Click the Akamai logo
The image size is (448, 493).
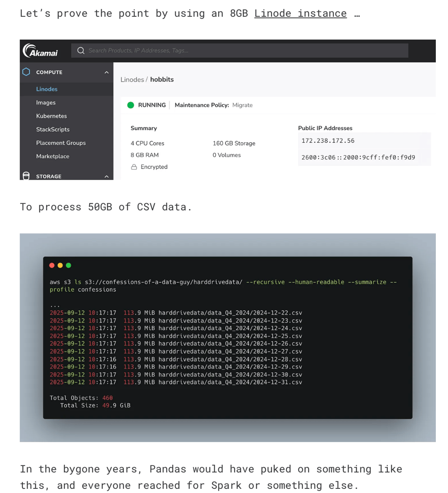point(41,51)
